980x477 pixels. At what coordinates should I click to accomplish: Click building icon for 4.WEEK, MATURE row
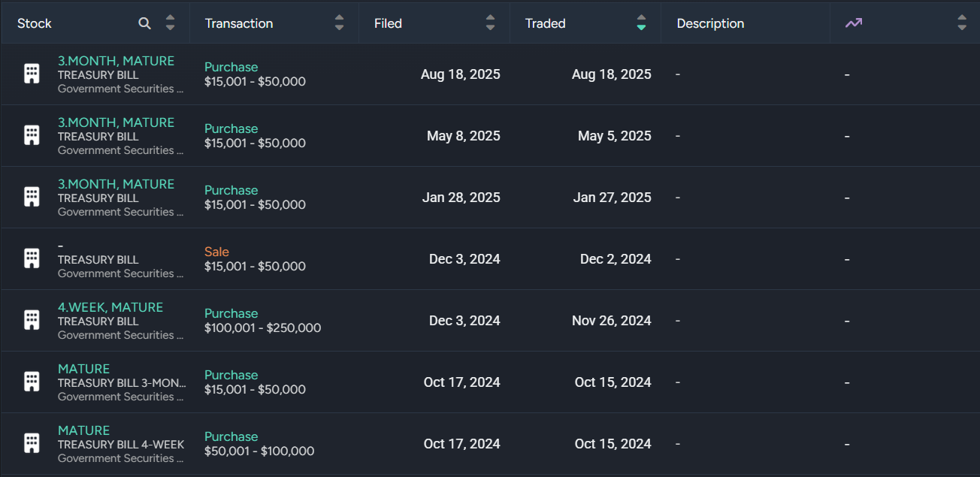pyautogui.click(x=32, y=320)
